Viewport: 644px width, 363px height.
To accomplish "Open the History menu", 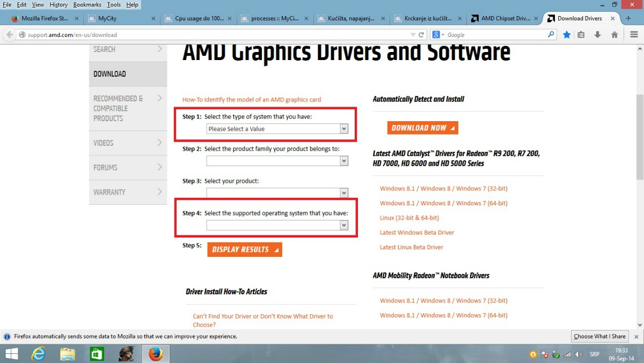I will click(58, 4).
